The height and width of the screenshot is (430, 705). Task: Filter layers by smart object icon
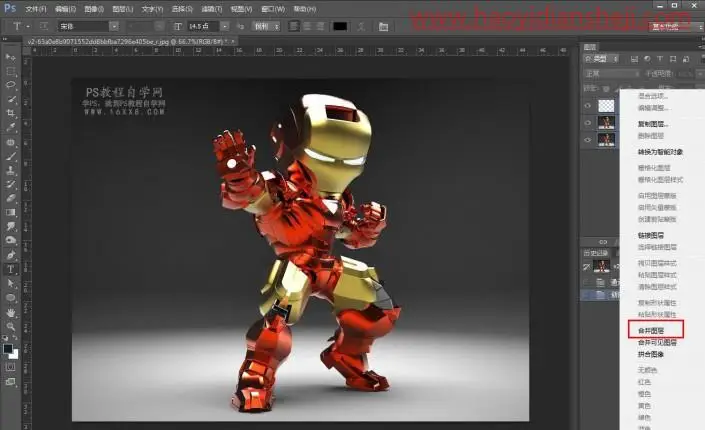coord(686,59)
